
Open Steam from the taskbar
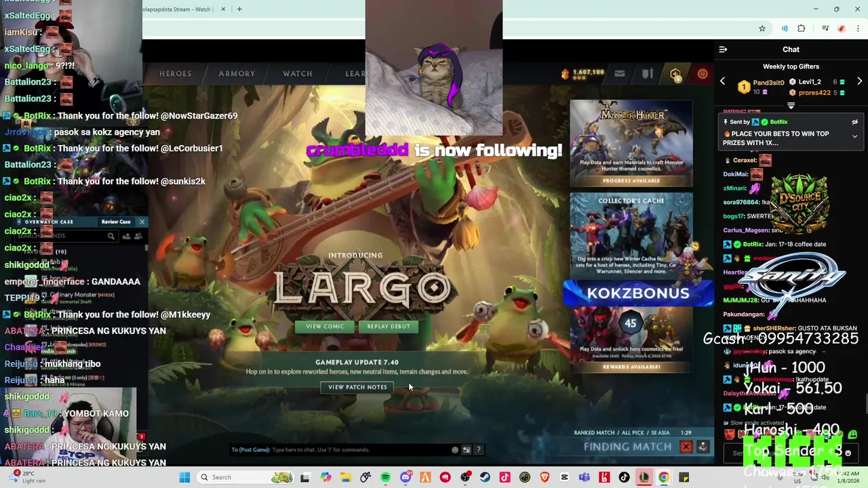pyautogui.click(x=485, y=477)
